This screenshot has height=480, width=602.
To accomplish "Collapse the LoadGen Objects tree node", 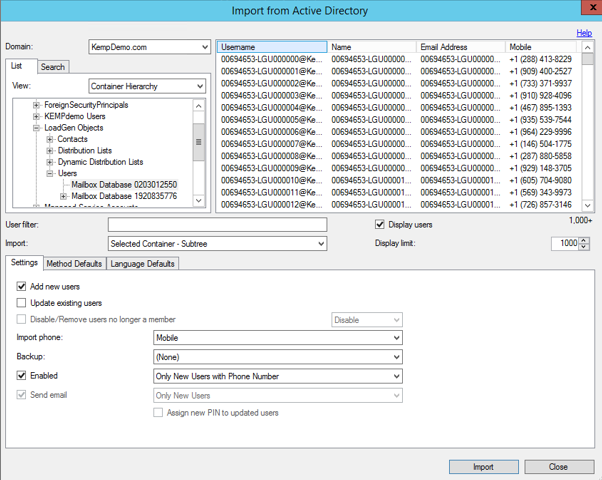I will coord(36,128).
